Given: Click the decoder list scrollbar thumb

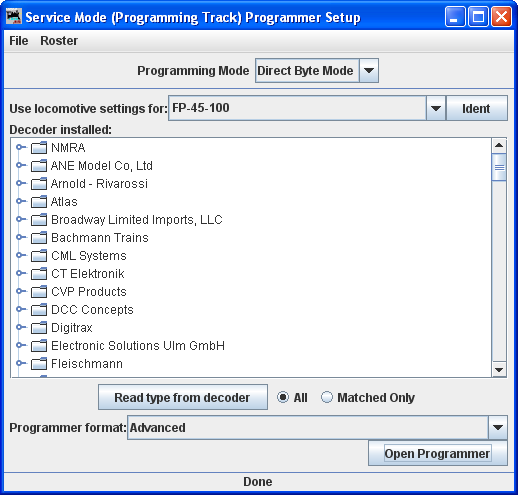Looking at the screenshot, I should point(499,167).
